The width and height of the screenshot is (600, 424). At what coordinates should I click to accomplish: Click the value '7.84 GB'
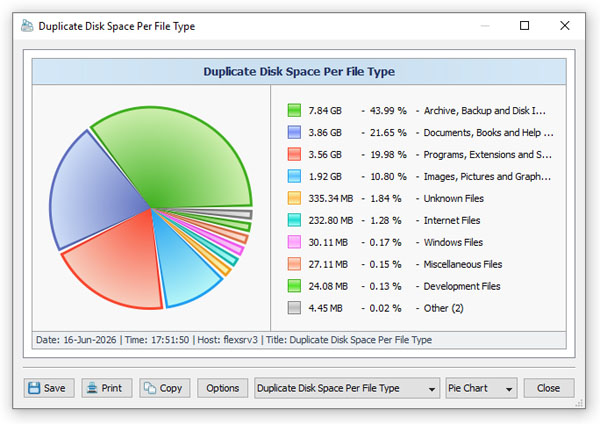(x=325, y=111)
